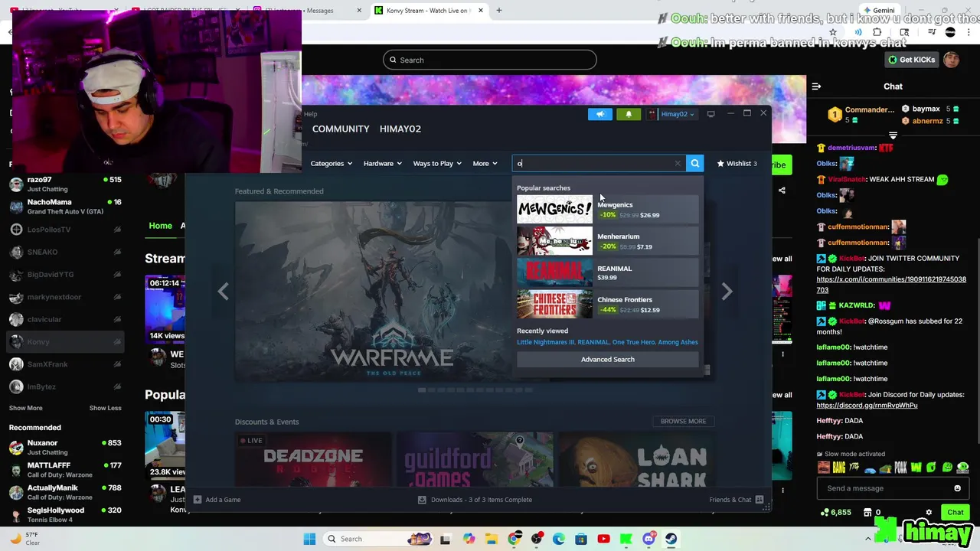Open the Deadzone Rogue live event tile
980x551 pixels.
point(313,459)
